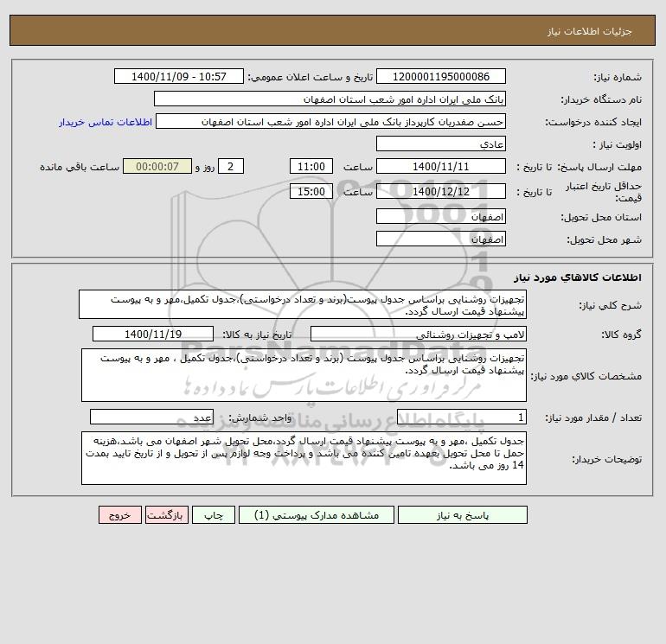Viewport: 666px width, 644px height.
Task: Click the چاپ print button
Action: (214, 514)
